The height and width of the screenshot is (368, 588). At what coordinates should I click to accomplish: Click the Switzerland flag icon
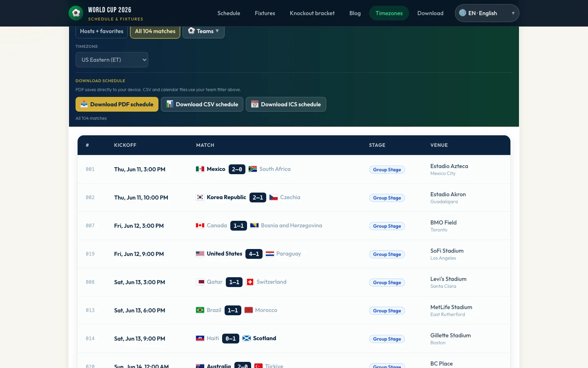(x=250, y=282)
